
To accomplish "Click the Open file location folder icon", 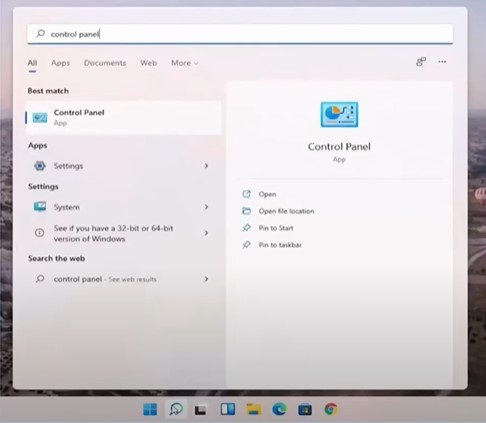I will [246, 211].
